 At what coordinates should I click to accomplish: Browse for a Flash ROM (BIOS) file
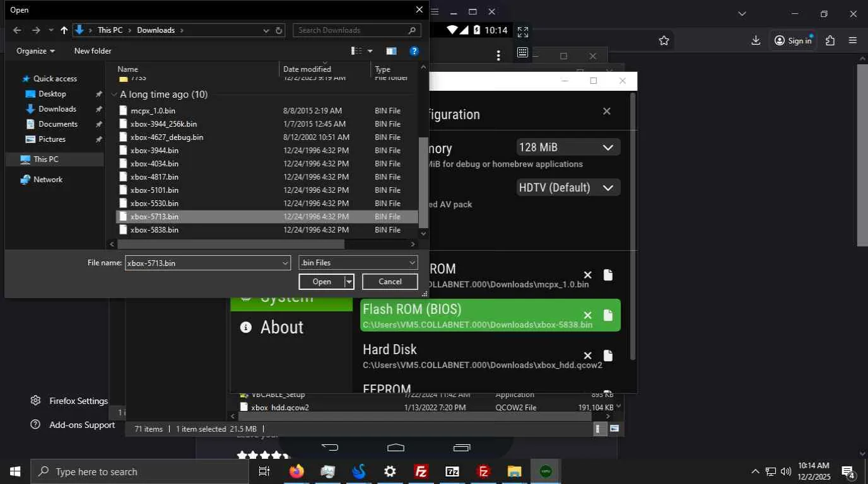[607, 315]
